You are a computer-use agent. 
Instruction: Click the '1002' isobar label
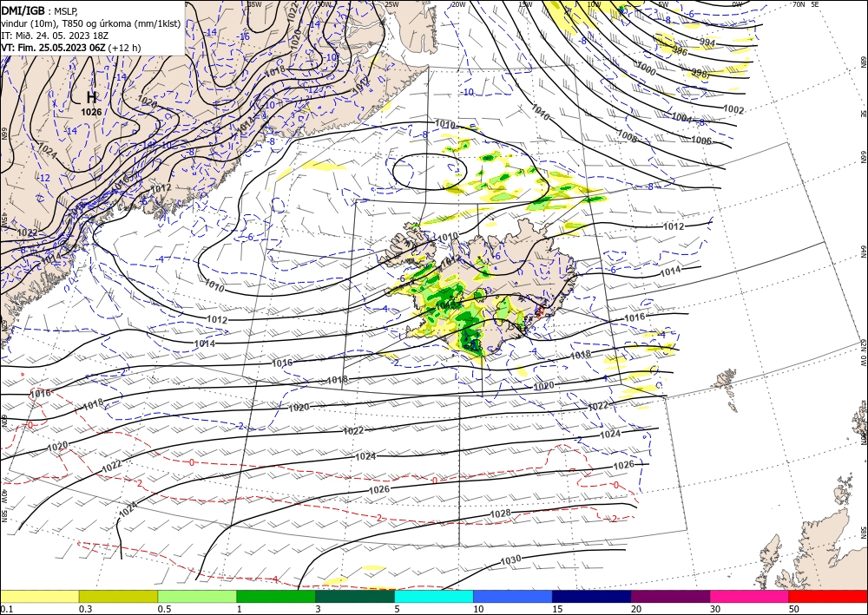point(733,109)
